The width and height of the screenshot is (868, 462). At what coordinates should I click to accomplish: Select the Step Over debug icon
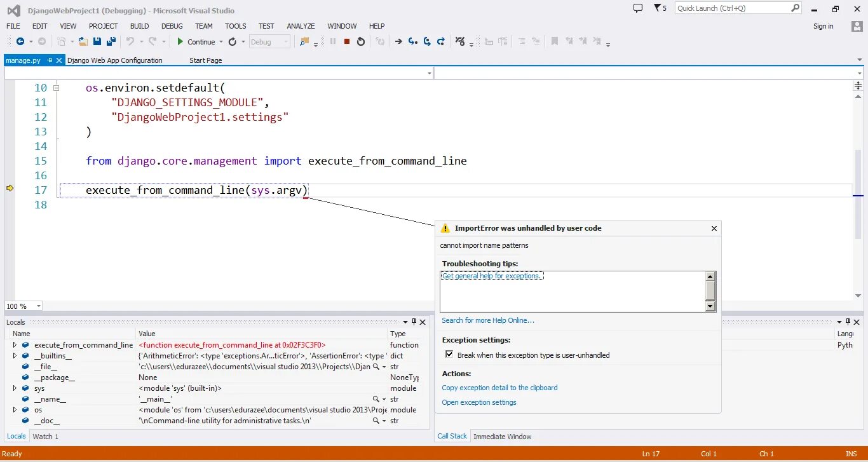[x=426, y=41]
